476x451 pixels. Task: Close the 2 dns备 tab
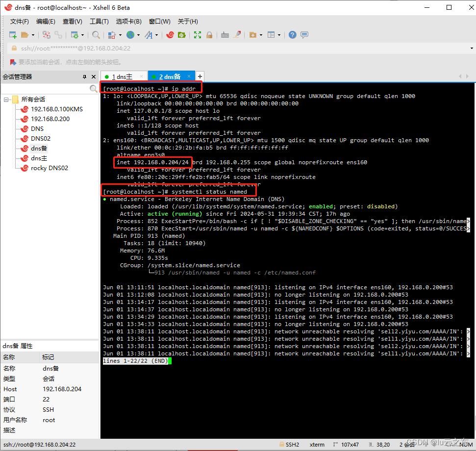click(189, 76)
